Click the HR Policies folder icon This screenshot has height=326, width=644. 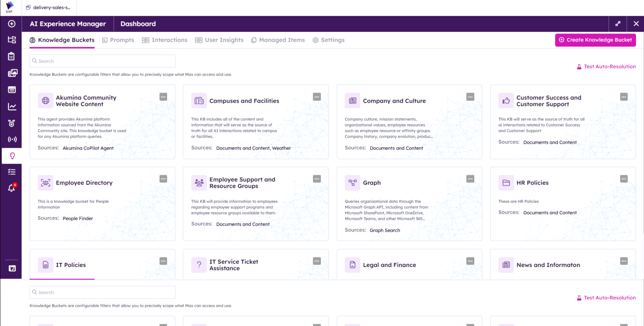[506, 183]
